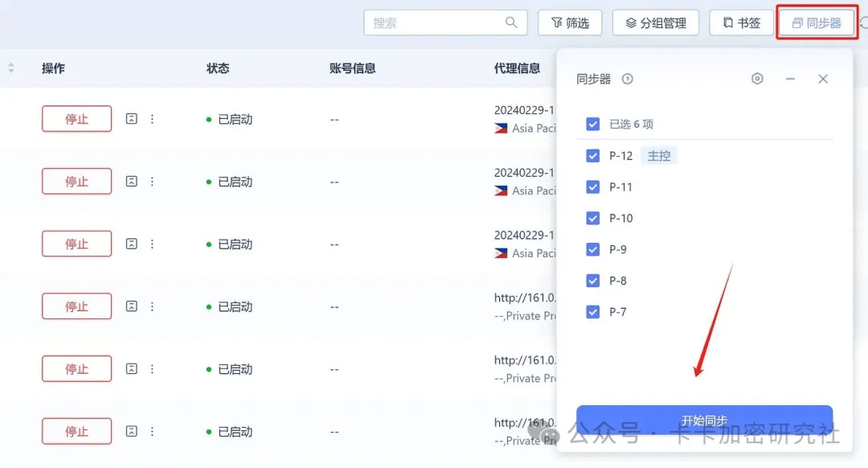Click the first row's window icon
The height and width of the screenshot is (468, 868).
pyautogui.click(x=132, y=119)
